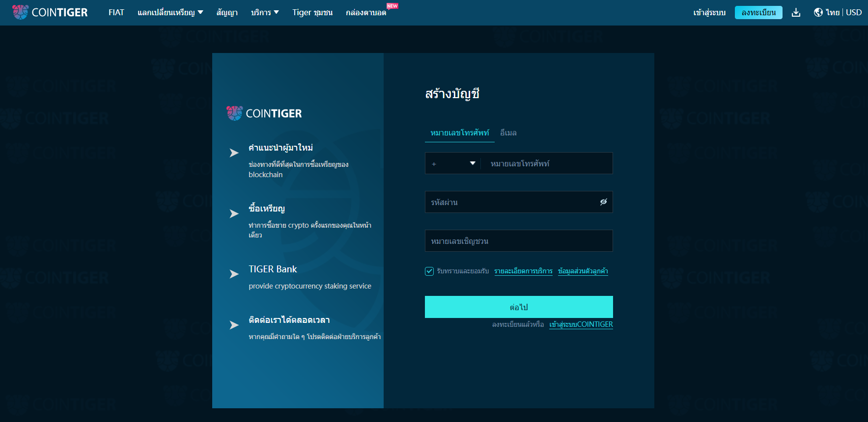Click the globe language icon
This screenshot has width=868, height=422.
[818, 12]
